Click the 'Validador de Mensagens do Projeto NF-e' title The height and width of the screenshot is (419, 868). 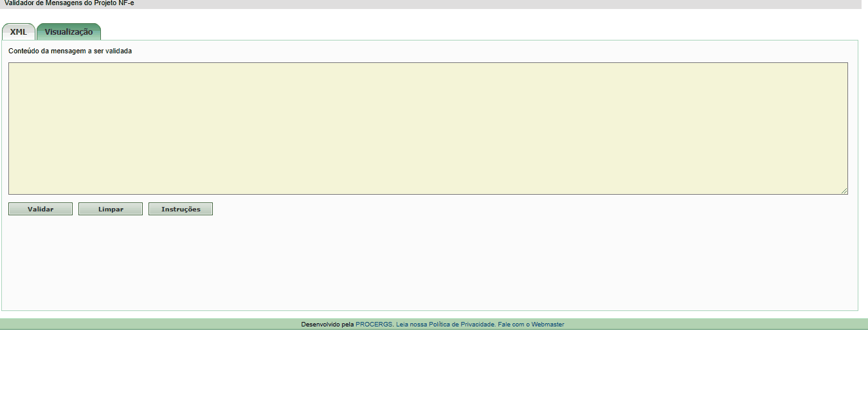69,3
